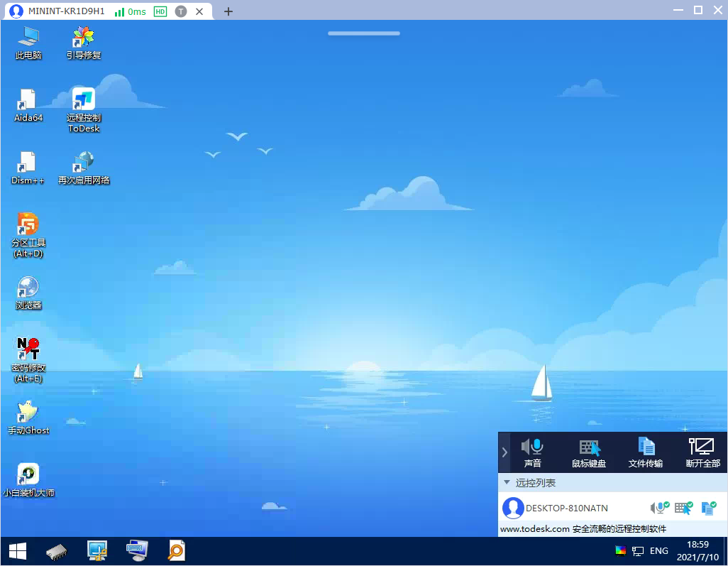The height and width of the screenshot is (566, 728).
Task: Toggle mouse-keyboard permission for DESKTOP-810NATN
Action: 683,508
